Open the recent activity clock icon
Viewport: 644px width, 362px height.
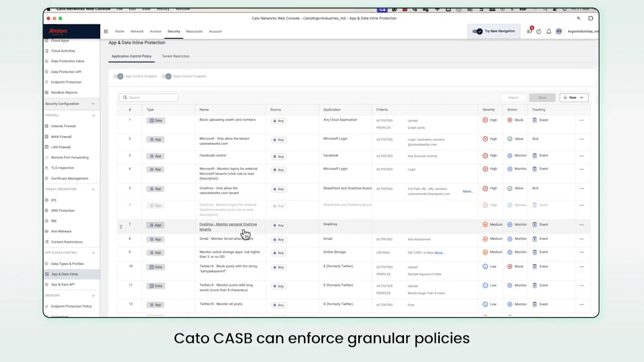[x=539, y=31]
